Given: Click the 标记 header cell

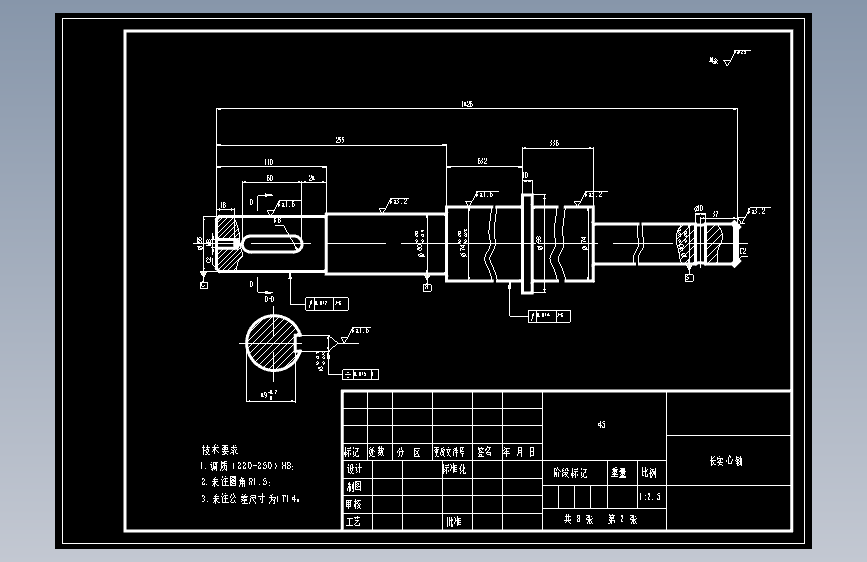Looking at the screenshot, I should coord(352,452).
